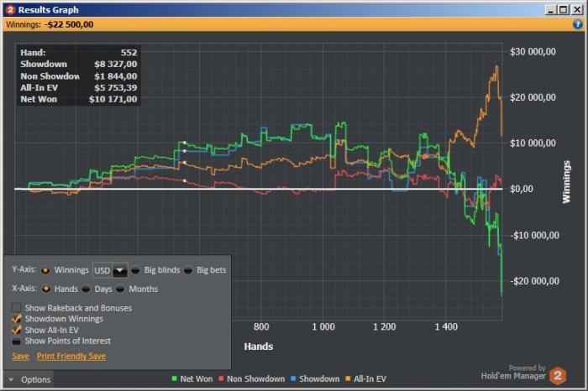Click the blue Showdown legend marker
Image resolution: width=588 pixels, height=391 pixels.
click(x=293, y=378)
